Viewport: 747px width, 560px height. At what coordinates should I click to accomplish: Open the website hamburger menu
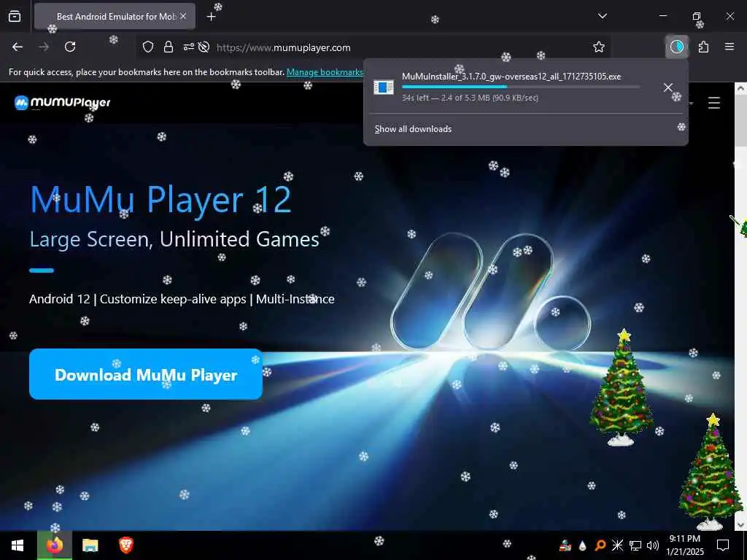(x=713, y=103)
